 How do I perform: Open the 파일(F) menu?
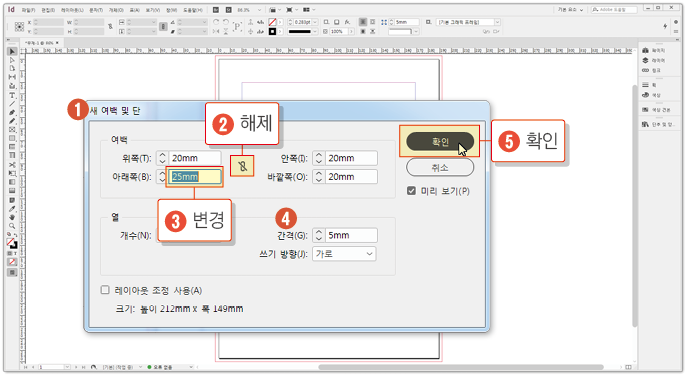pos(28,10)
